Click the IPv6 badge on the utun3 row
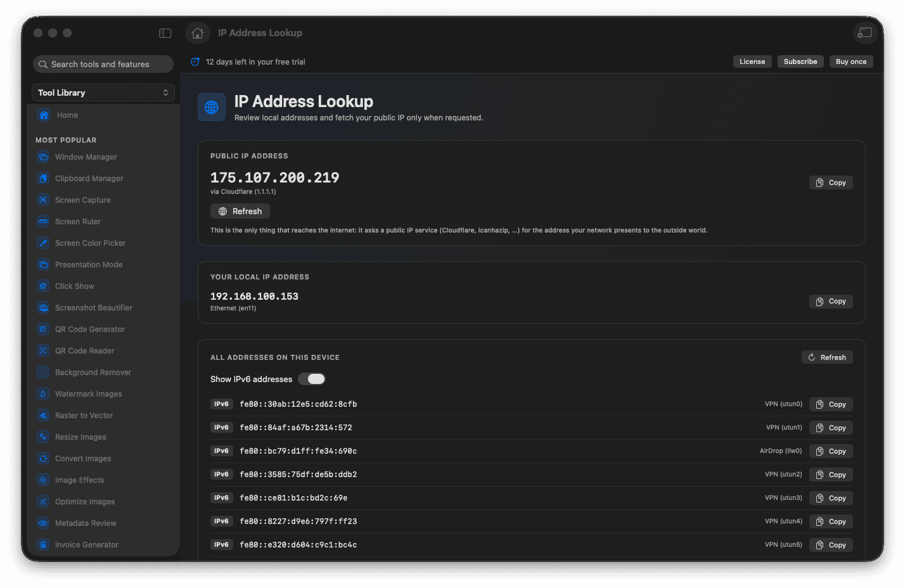 tap(221, 498)
